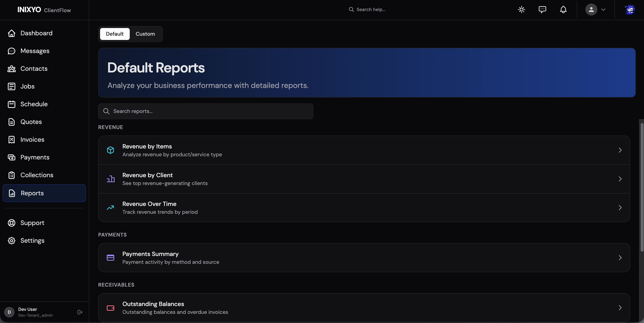Viewport: 644px width, 323px height.
Task: Toggle the light/dark theme sun icon
Action: coord(521,9)
